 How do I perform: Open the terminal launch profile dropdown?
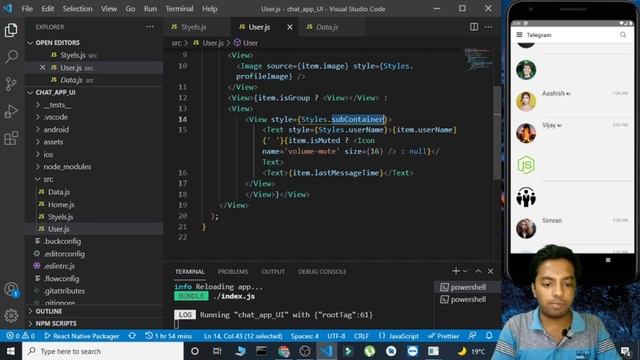[465, 271]
